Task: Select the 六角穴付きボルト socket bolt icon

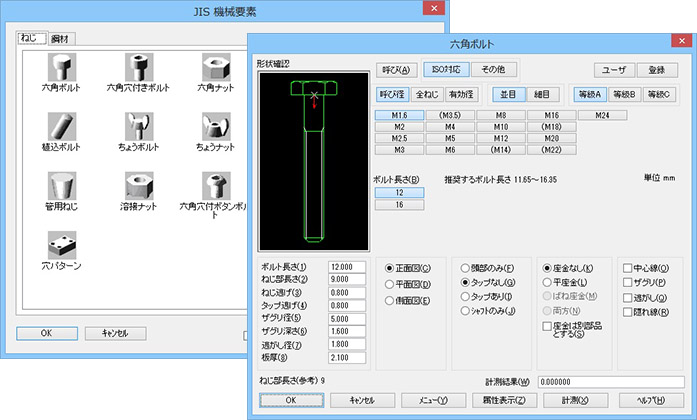Action: click(137, 68)
